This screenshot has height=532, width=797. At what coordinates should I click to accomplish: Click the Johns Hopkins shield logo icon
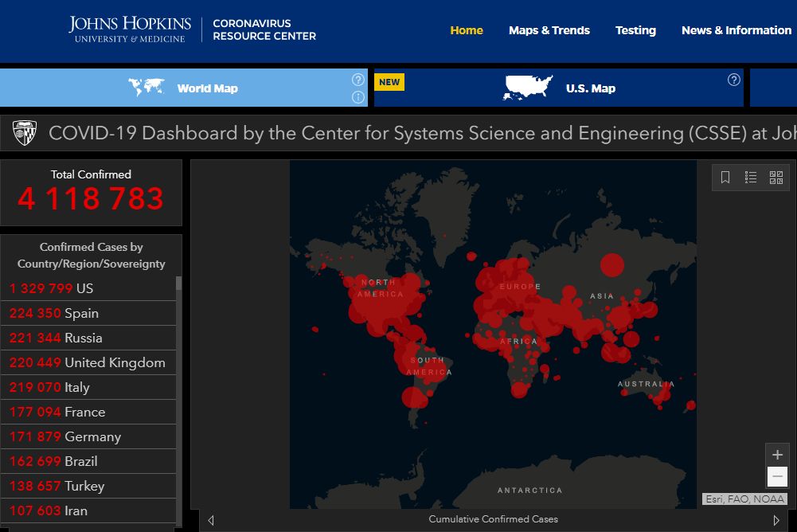point(25,133)
